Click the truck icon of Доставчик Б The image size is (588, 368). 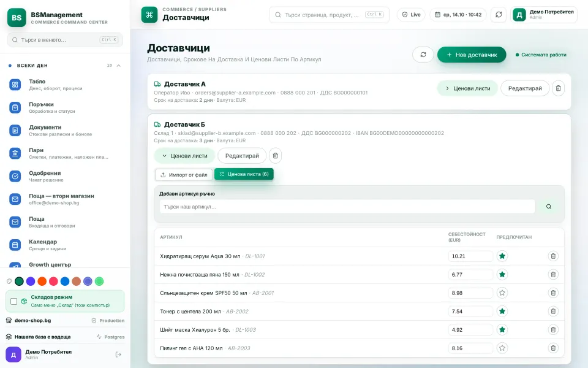pos(157,125)
